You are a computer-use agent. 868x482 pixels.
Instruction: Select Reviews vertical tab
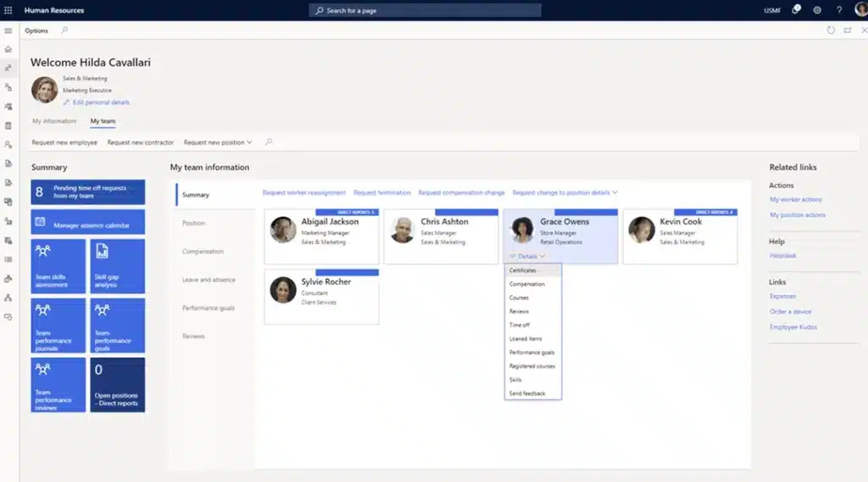pyautogui.click(x=193, y=336)
